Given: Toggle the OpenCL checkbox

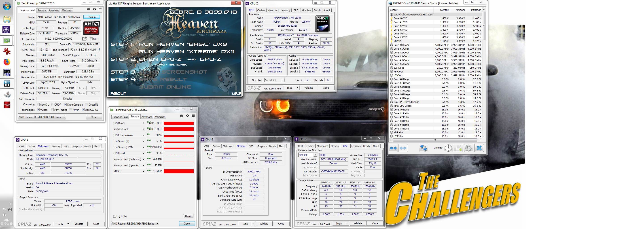Looking at the screenshot, I should click(x=38, y=105).
